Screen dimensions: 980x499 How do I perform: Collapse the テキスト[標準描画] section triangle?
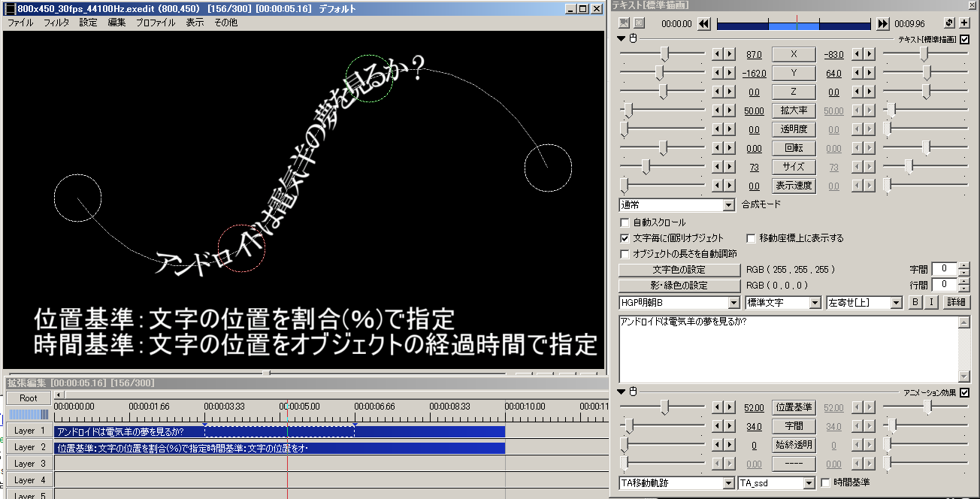tap(622, 39)
